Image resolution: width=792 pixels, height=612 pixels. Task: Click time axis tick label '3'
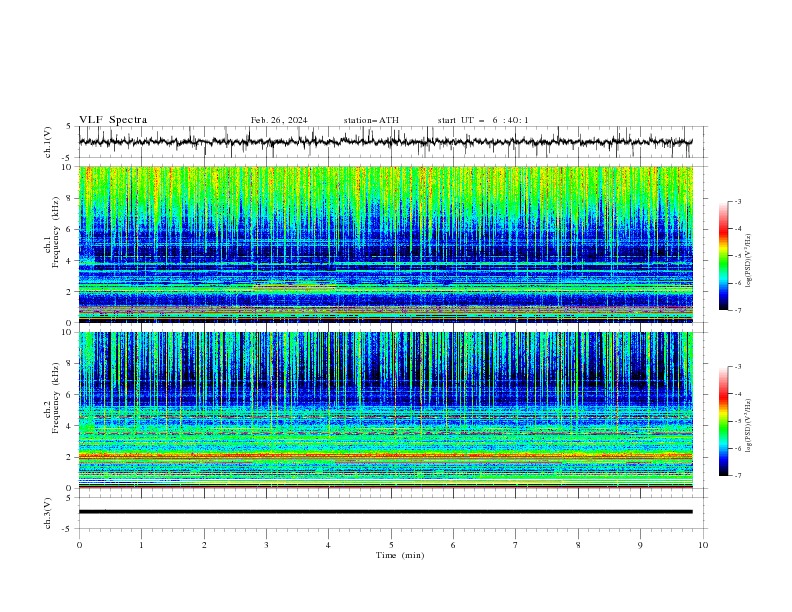point(266,545)
